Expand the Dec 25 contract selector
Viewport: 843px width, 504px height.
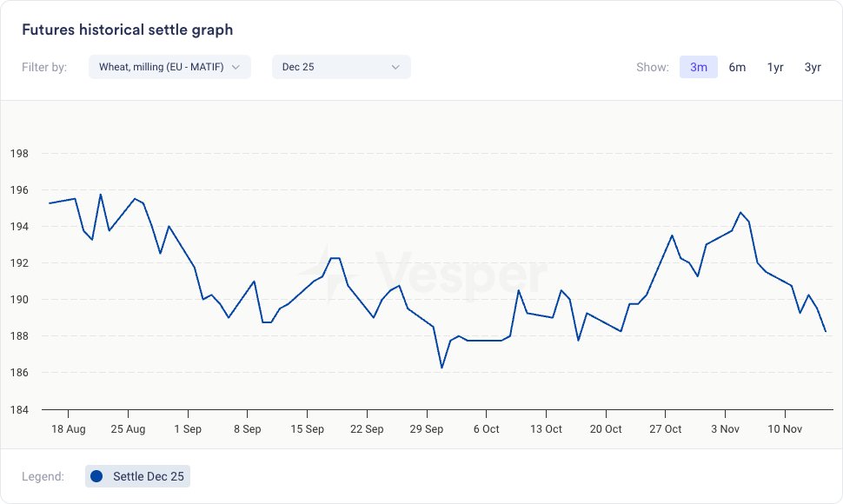click(341, 67)
